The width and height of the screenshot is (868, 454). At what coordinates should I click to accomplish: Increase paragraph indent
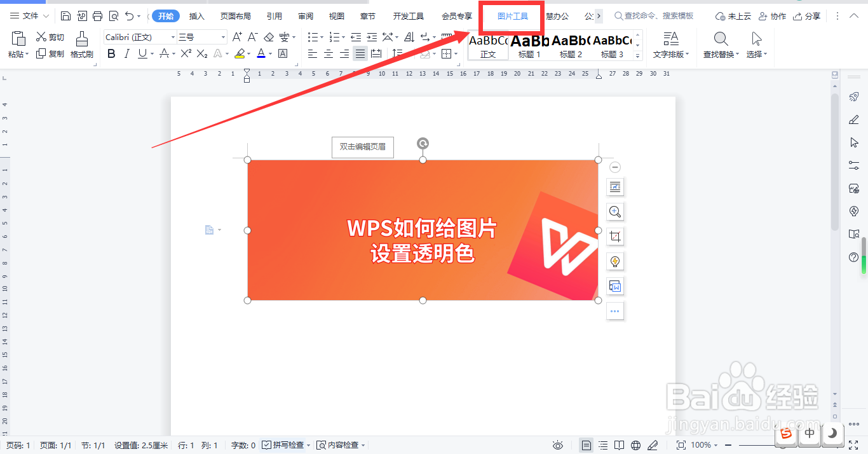(x=372, y=37)
